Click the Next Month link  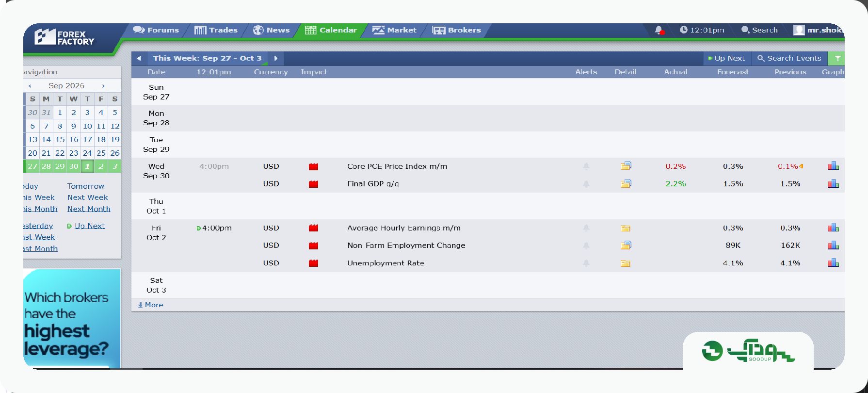pos(89,209)
